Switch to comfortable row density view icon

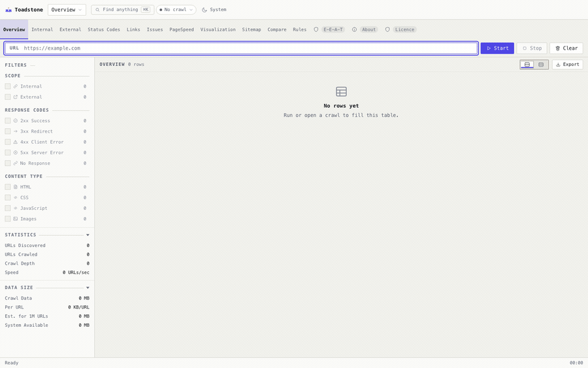click(x=527, y=65)
